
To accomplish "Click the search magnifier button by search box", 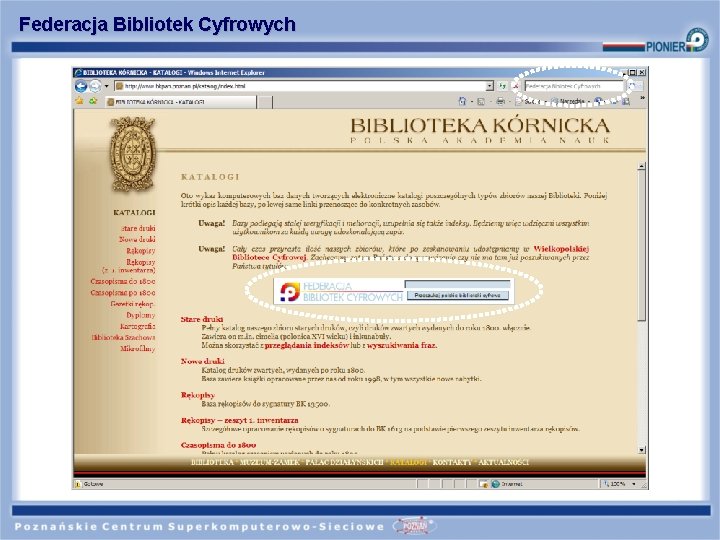I will pyautogui.click(x=632, y=86).
